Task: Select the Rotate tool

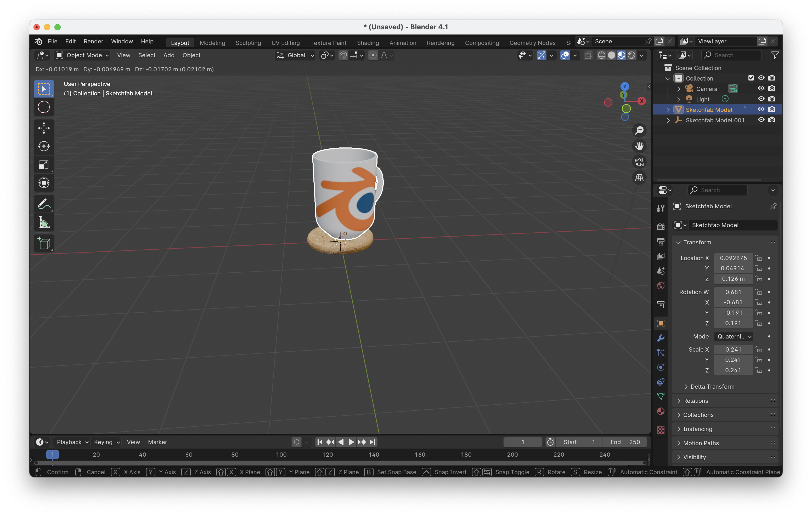Action: 44,146
